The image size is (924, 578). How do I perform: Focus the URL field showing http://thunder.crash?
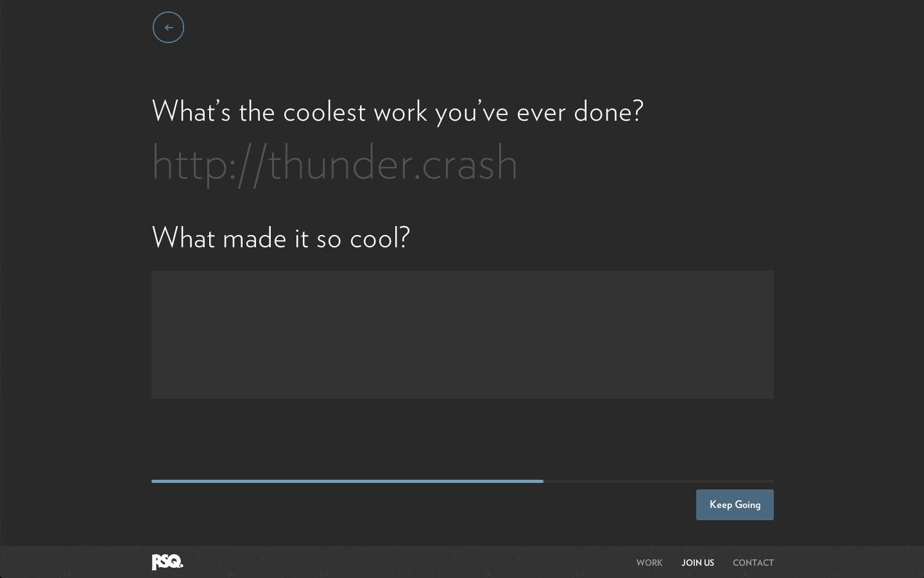click(334, 164)
